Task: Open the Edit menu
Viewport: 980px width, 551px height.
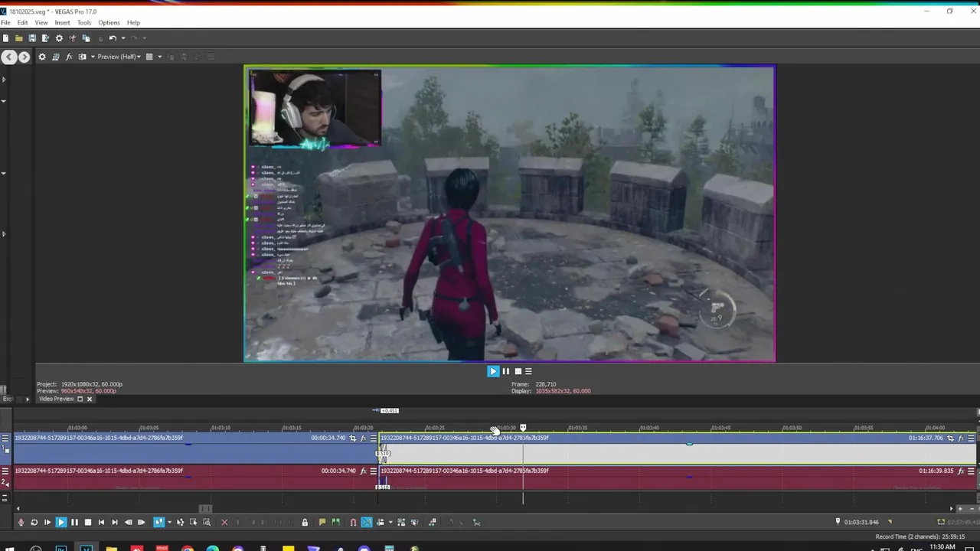Action: (x=22, y=23)
